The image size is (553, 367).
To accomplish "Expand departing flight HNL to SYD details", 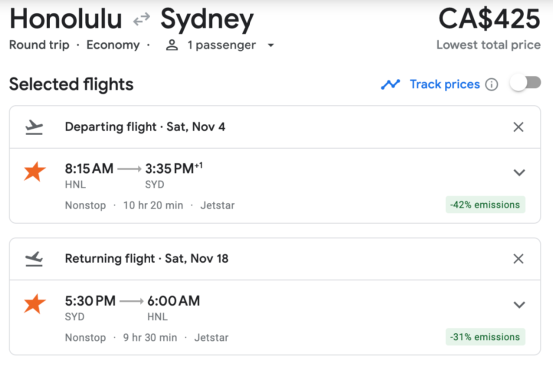I will 519,172.
